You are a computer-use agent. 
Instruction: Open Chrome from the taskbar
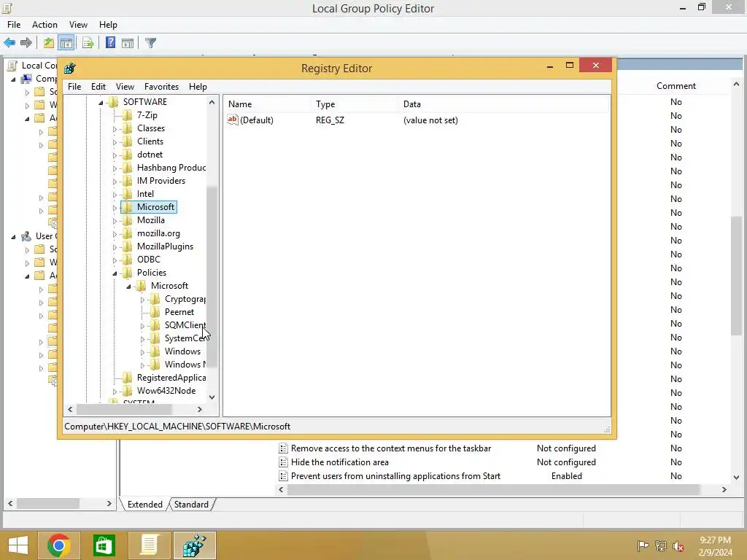point(59,545)
